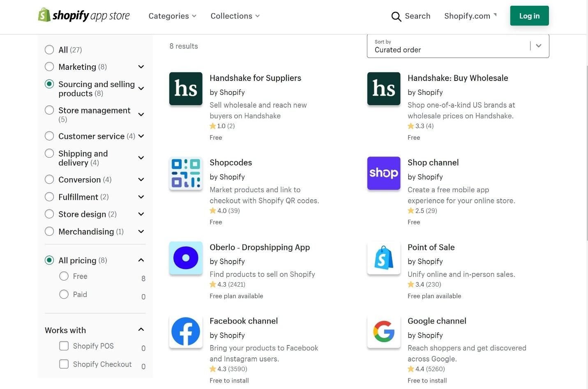
Task: Open the Shopcodes QR app icon
Action: [186, 173]
